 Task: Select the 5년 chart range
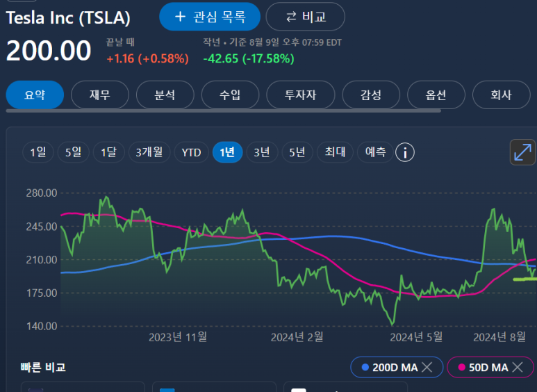pos(297,152)
